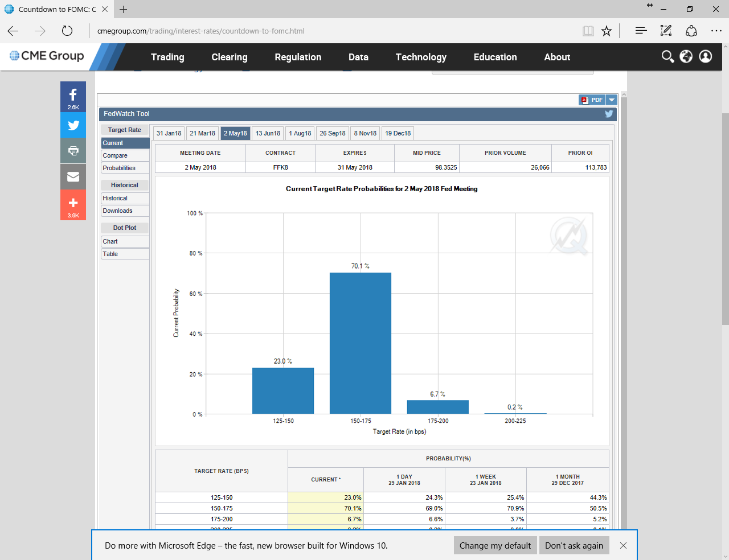Screen dimensions: 729x560
Task: Click the Don't ask again button
Action: coord(574,545)
